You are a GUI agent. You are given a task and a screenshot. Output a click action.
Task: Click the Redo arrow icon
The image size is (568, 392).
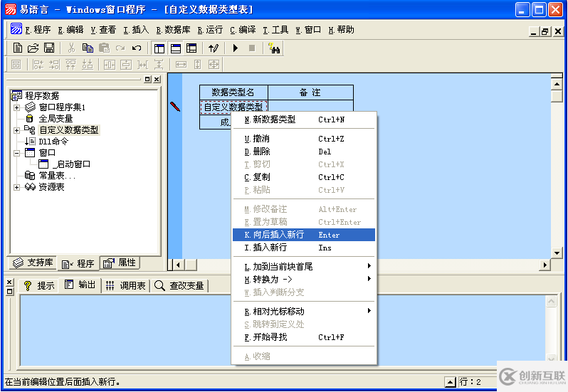(x=120, y=48)
